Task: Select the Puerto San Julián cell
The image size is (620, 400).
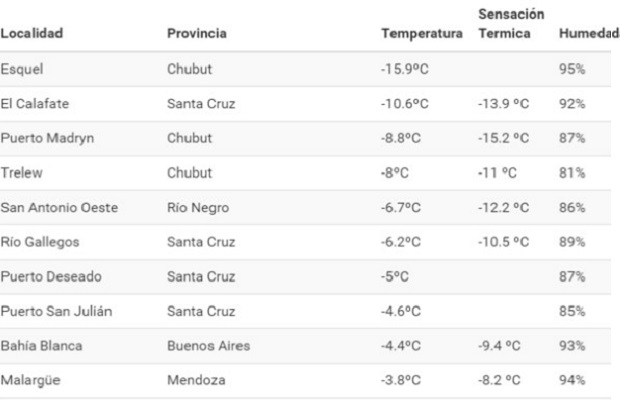Action: [x=56, y=311]
